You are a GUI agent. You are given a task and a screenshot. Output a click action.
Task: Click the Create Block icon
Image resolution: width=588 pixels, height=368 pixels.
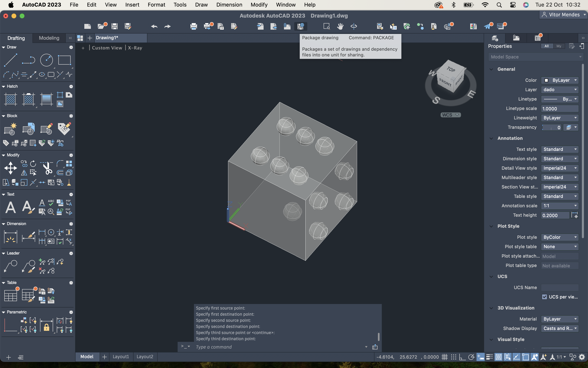click(10, 129)
